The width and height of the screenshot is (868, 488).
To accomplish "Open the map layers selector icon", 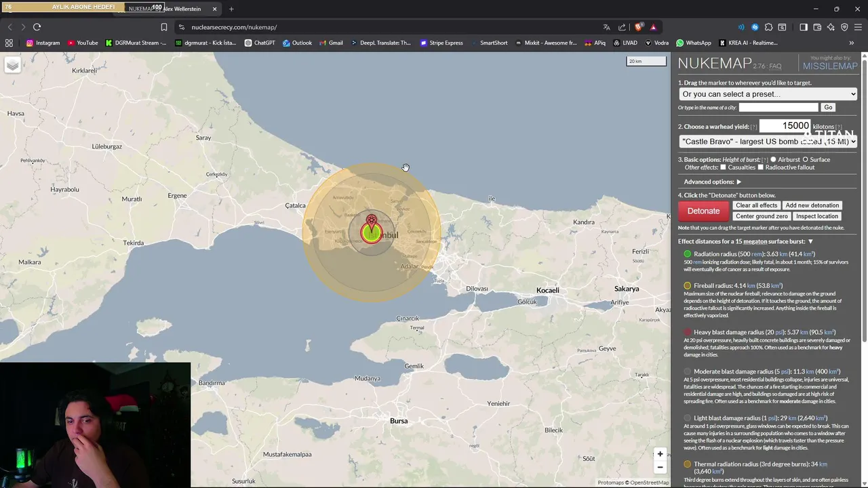I will (x=13, y=65).
